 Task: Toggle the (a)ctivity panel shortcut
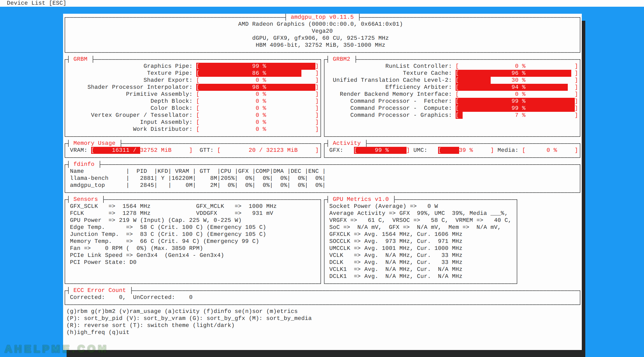click(x=182, y=311)
